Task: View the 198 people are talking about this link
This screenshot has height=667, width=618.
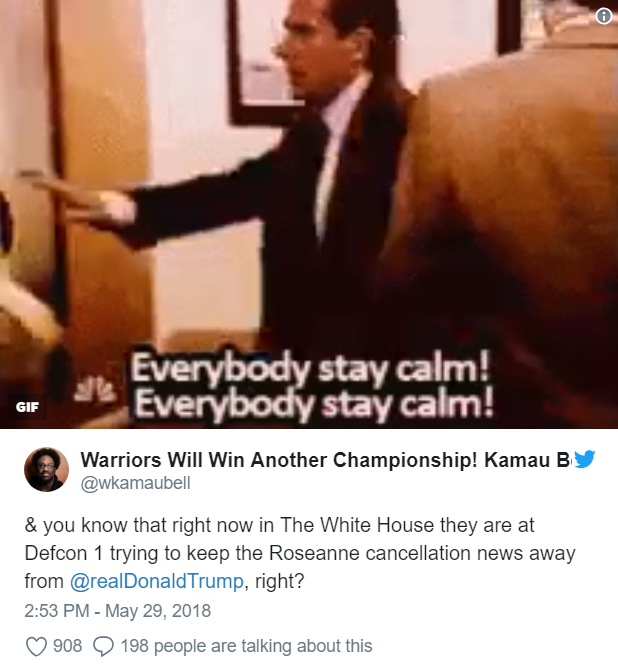Action: tap(247, 646)
